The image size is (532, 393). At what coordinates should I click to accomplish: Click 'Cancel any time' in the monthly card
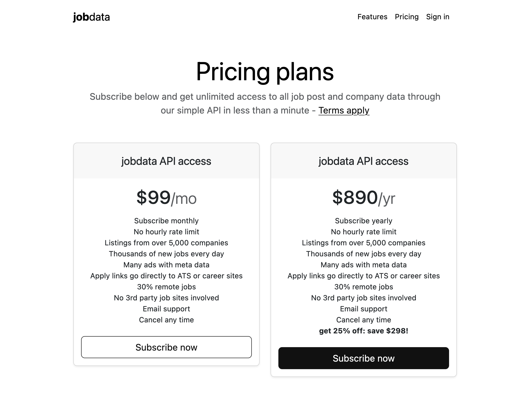[166, 320]
